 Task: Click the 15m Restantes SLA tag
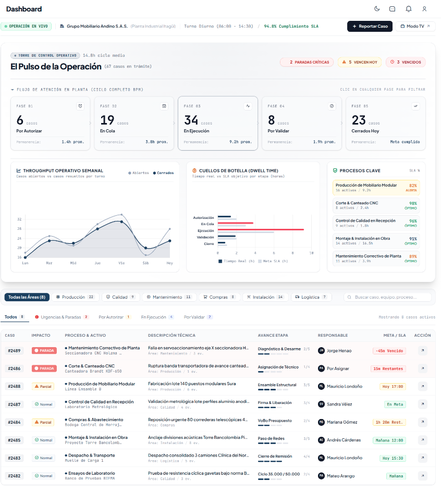388,368
